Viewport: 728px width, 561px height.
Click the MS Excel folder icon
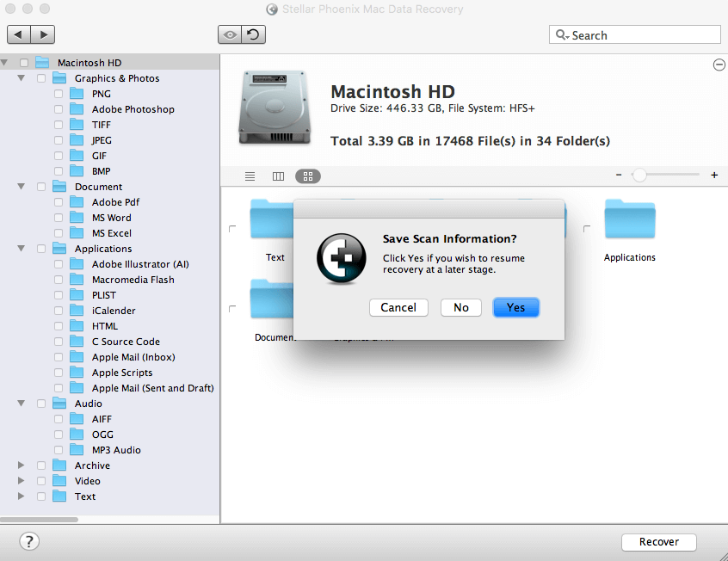pos(77,233)
